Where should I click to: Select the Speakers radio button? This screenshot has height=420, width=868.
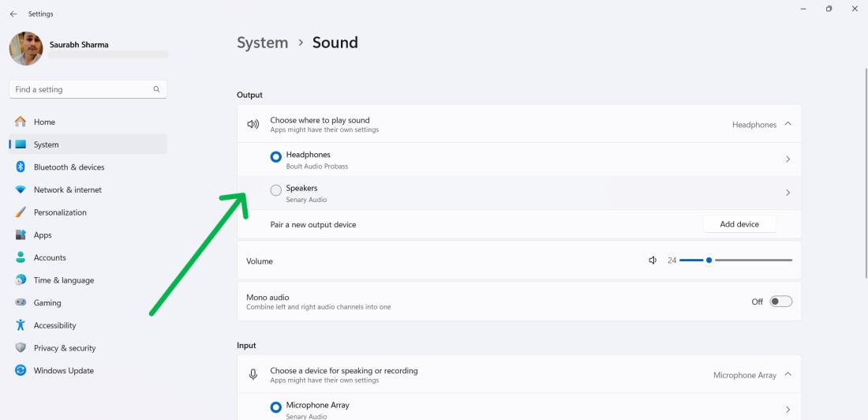[x=275, y=190]
